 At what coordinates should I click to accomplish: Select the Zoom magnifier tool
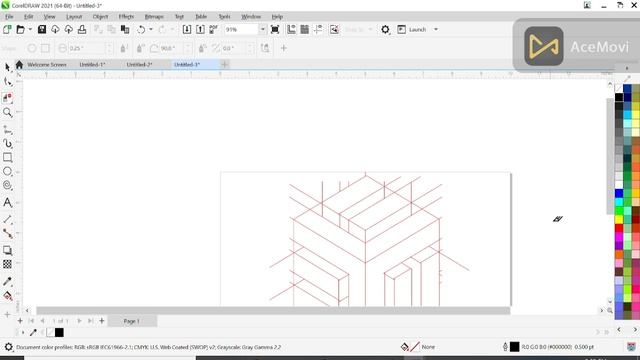7,112
